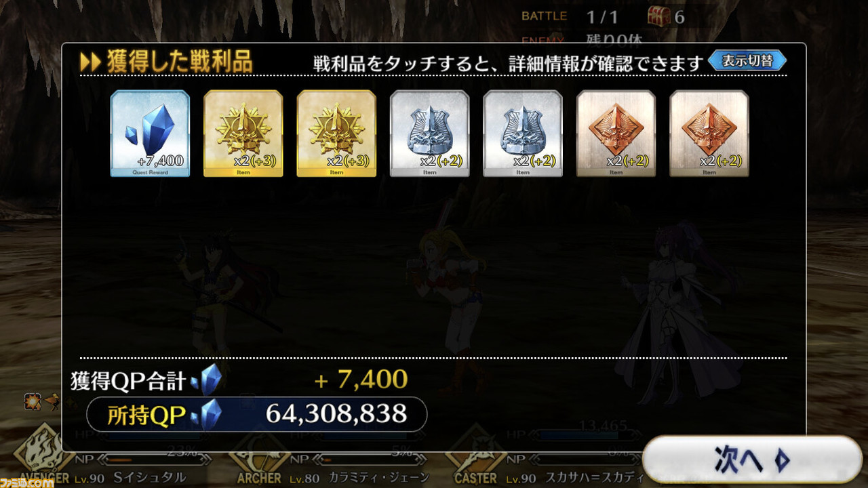Open the first silver medal item details
The image size is (868, 488).
[x=429, y=134]
